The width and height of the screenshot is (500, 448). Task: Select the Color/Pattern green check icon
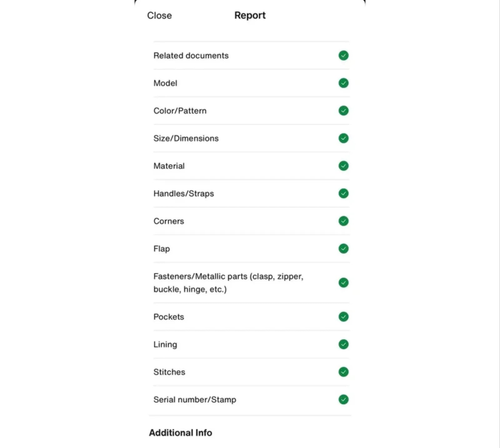click(x=343, y=111)
